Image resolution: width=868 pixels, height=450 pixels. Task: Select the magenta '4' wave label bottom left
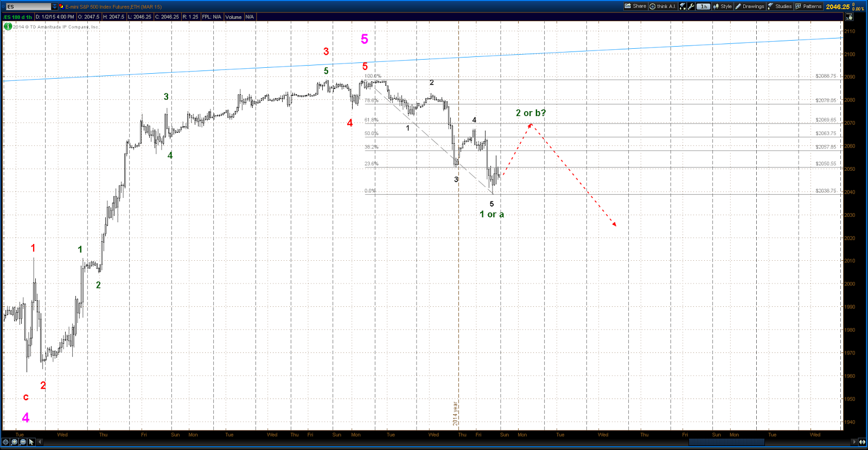tap(25, 417)
